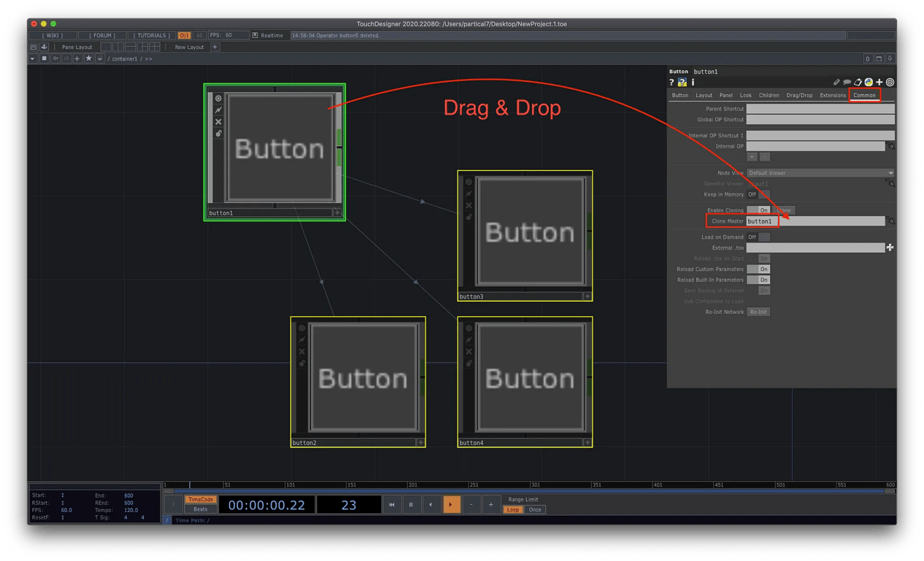The width and height of the screenshot is (924, 561).
Task: Show operator info via the 'i' icon
Action: coord(693,83)
